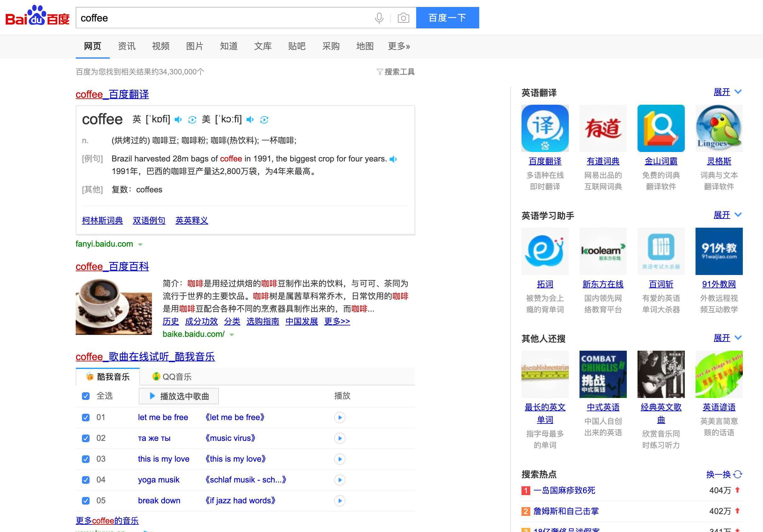Select the 酷我音乐 tab
763x532 pixels.
[x=108, y=377]
